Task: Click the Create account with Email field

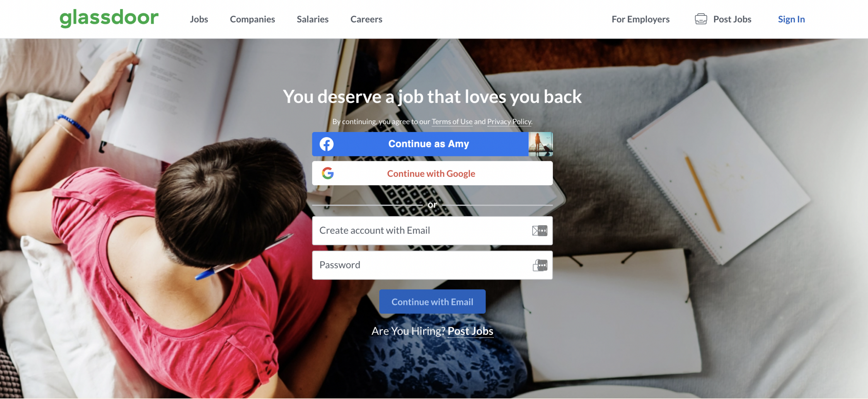Action: 432,229
